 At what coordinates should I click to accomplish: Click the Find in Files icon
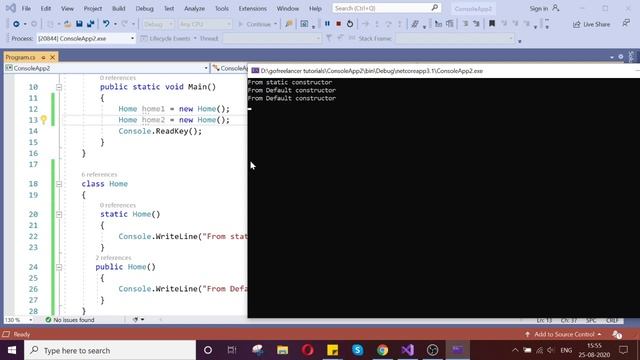point(289,24)
